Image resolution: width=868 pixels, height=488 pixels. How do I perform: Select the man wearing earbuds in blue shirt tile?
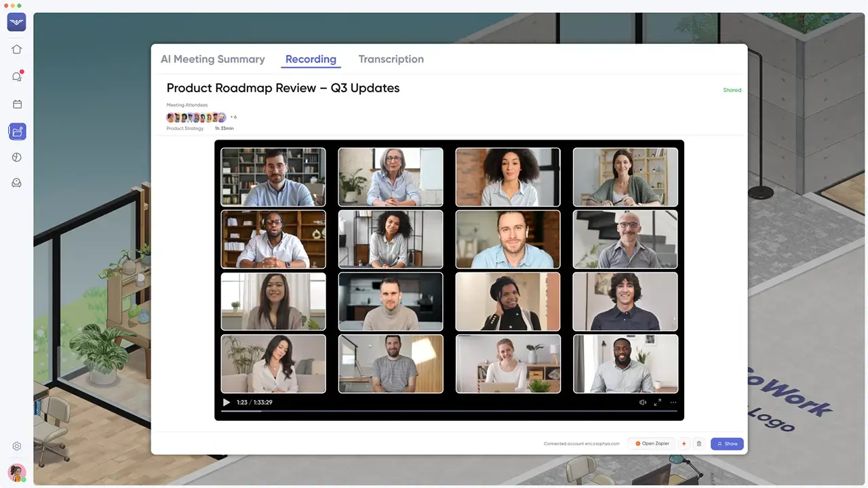508,239
